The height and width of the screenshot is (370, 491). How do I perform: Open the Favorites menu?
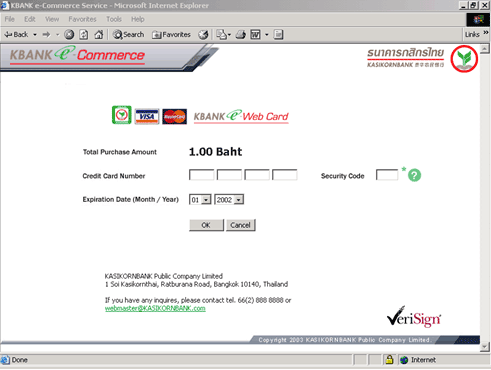pos(82,19)
